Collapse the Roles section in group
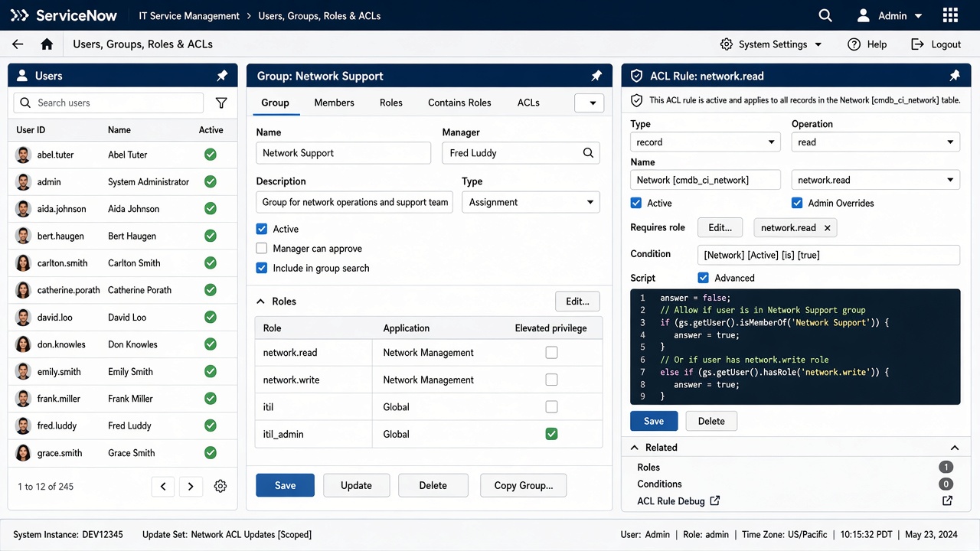 point(261,302)
